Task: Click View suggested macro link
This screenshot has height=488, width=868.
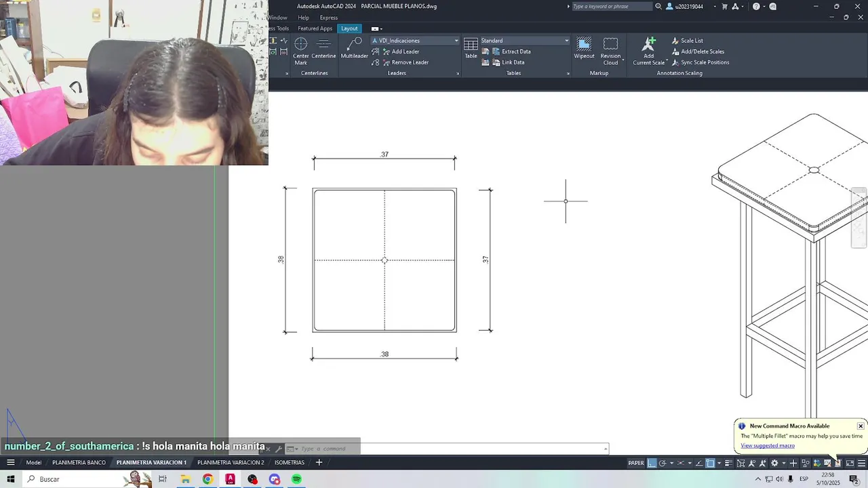Action: click(x=768, y=445)
